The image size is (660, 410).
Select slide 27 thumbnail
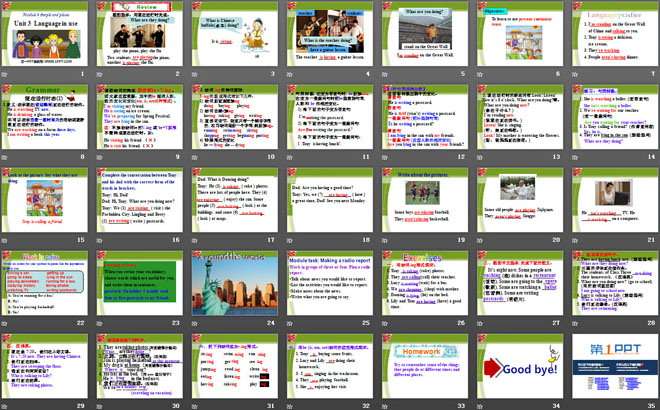tap(520, 282)
